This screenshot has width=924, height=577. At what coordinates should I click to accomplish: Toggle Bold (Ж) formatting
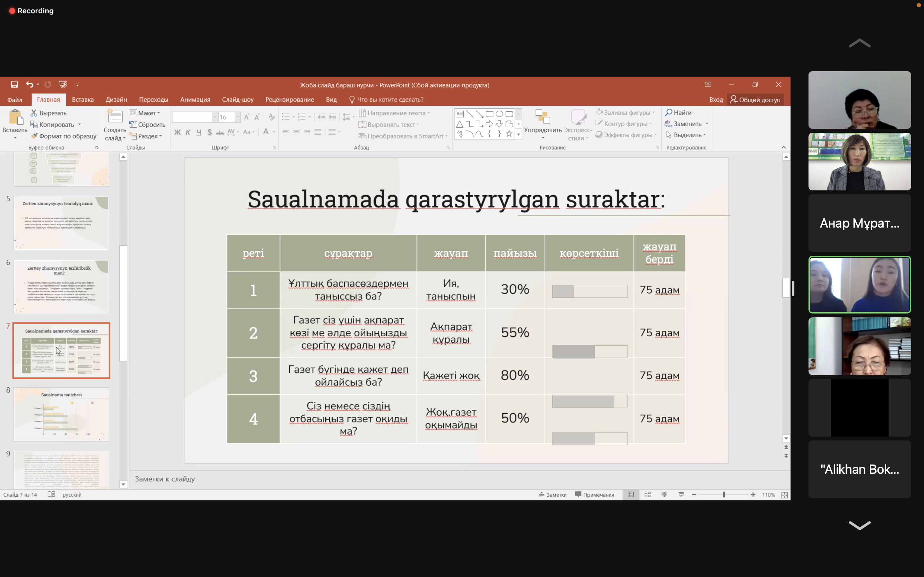pos(177,132)
